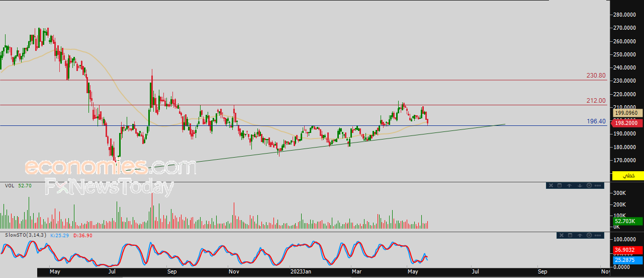Select the 196.40 support line label
The width and height of the screenshot is (644, 278).
tap(596, 121)
